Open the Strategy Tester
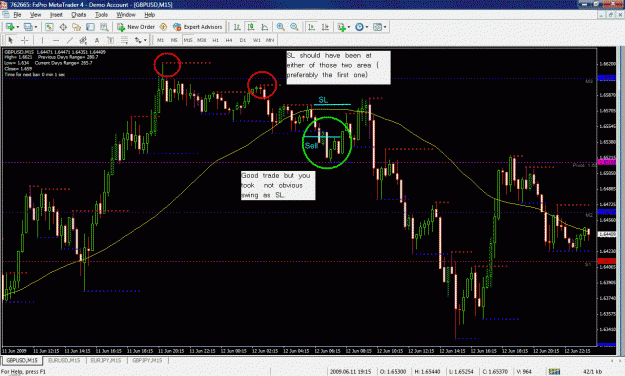 click(104, 27)
